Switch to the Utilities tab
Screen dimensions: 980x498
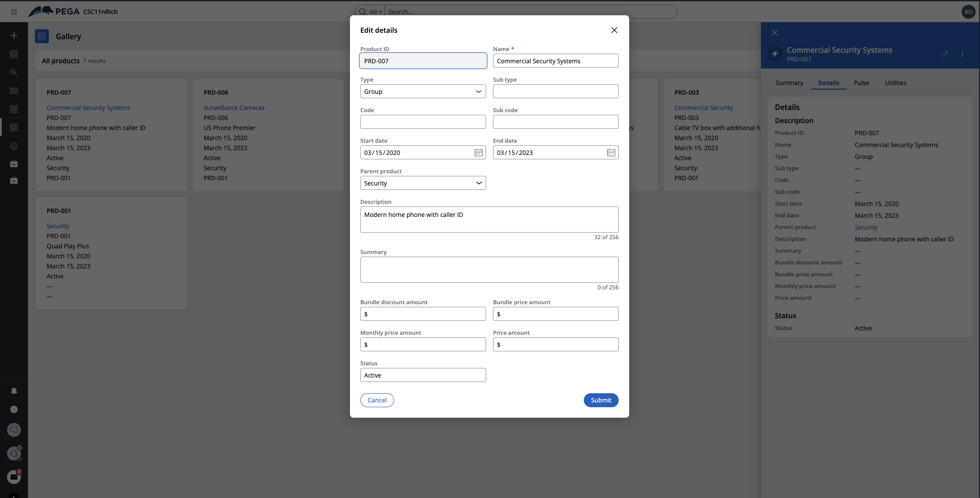(895, 83)
